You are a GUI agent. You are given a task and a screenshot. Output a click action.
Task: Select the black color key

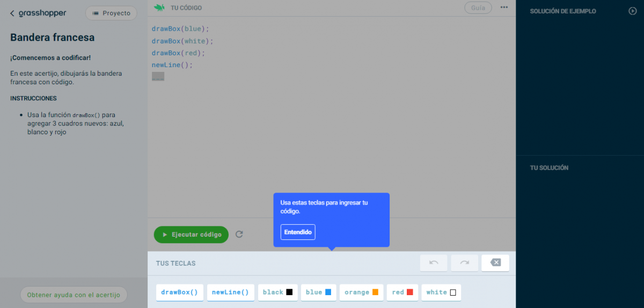(277, 292)
